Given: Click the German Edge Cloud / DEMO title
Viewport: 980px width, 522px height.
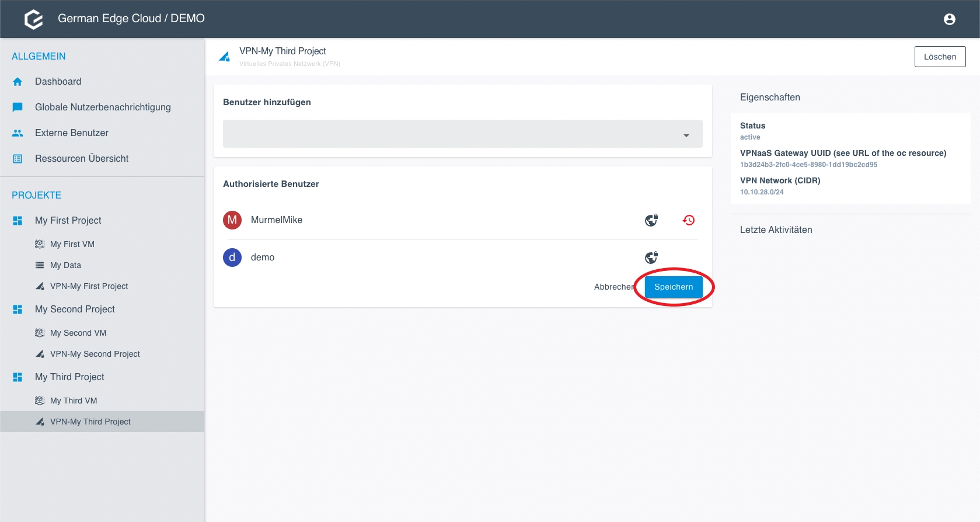Looking at the screenshot, I should click(x=131, y=19).
